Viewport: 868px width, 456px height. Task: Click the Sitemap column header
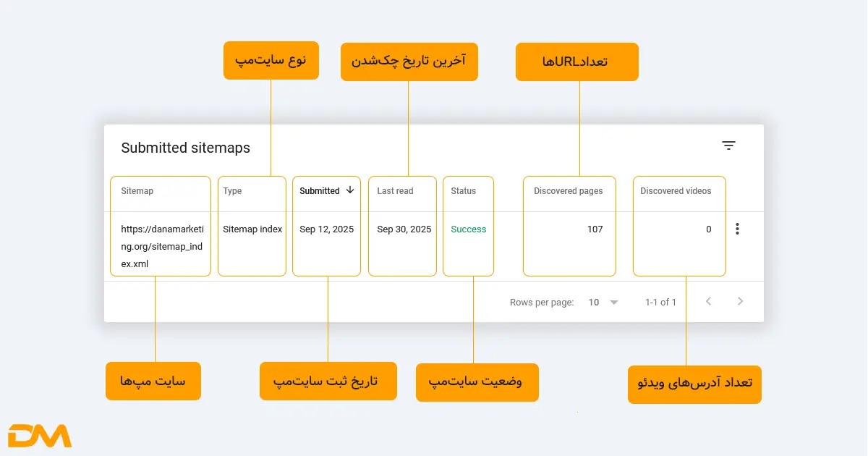click(137, 191)
